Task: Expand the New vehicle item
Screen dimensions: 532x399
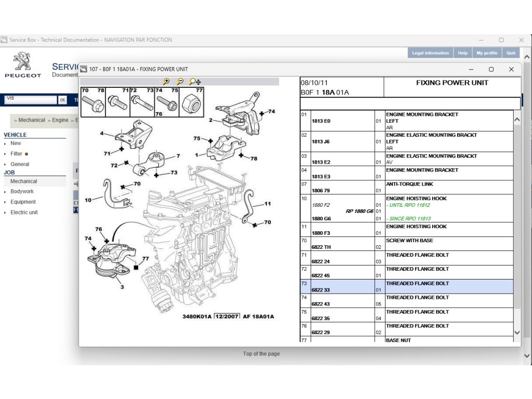Action: (16, 143)
